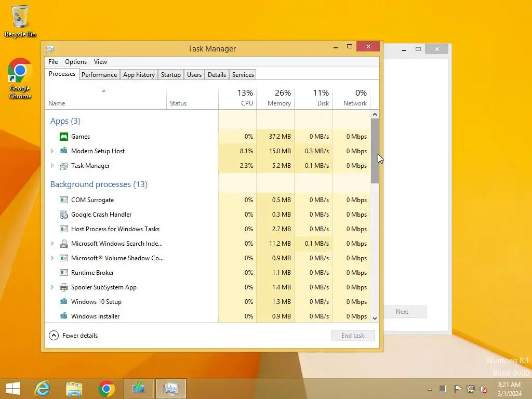Click the Modern Setup Host icon

[64, 151]
